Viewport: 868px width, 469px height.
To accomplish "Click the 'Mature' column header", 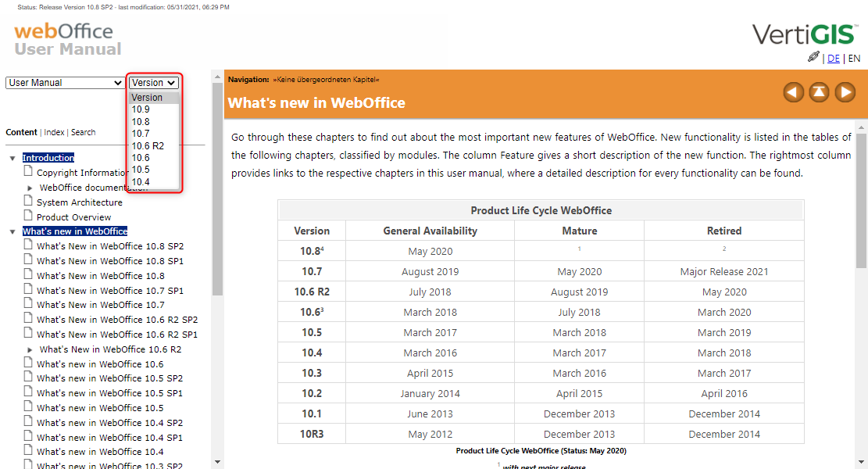I will [580, 231].
